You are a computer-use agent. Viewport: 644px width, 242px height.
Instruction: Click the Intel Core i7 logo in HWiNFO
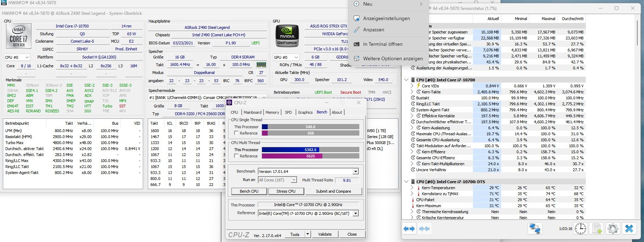tap(18, 36)
